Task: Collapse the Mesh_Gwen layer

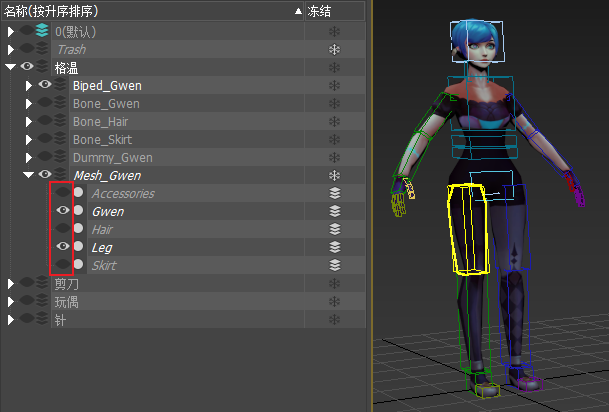Action: click(29, 175)
